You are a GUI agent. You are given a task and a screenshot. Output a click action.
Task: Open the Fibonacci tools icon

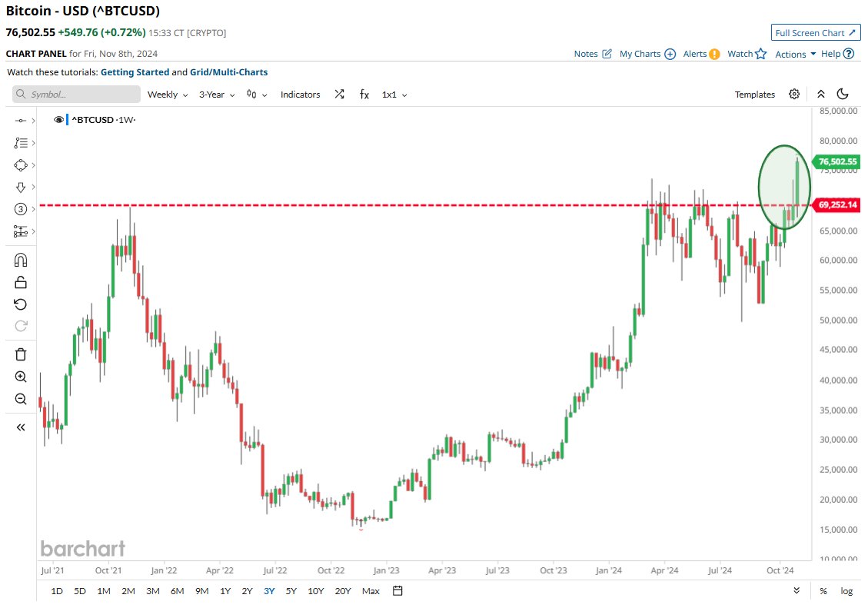21,143
